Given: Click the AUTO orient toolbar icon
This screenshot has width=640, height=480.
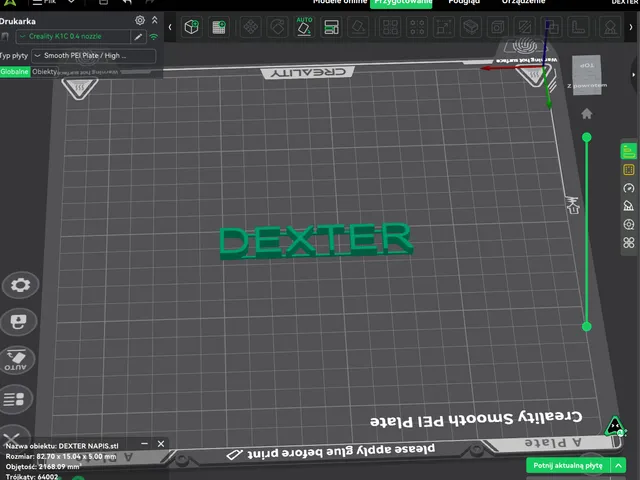Looking at the screenshot, I should click(x=304, y=27).
